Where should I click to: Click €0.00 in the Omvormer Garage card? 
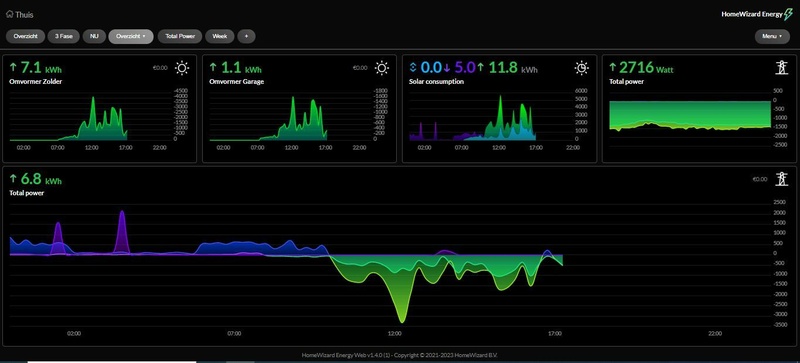point(360,67)
